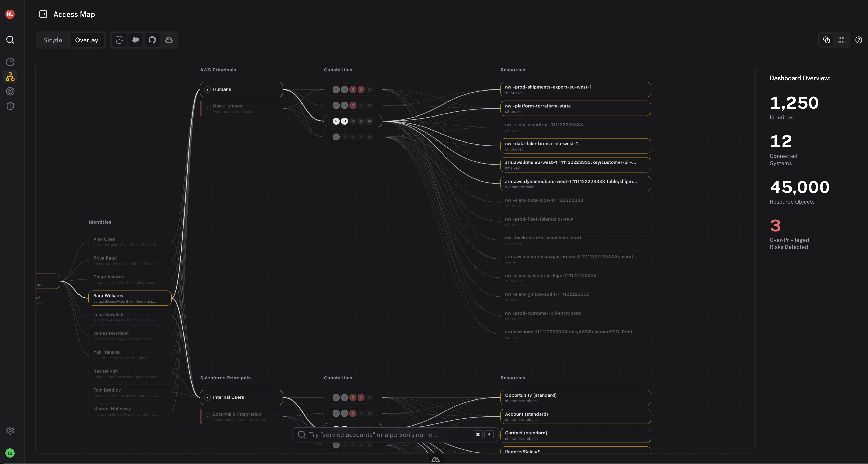Image resolution: width=868 pixels, height=464 pixels.
Task: Open resource nwl-data-lake-bronze-eu-west-1
Action: pyautogui.click(x=575, y=146)
